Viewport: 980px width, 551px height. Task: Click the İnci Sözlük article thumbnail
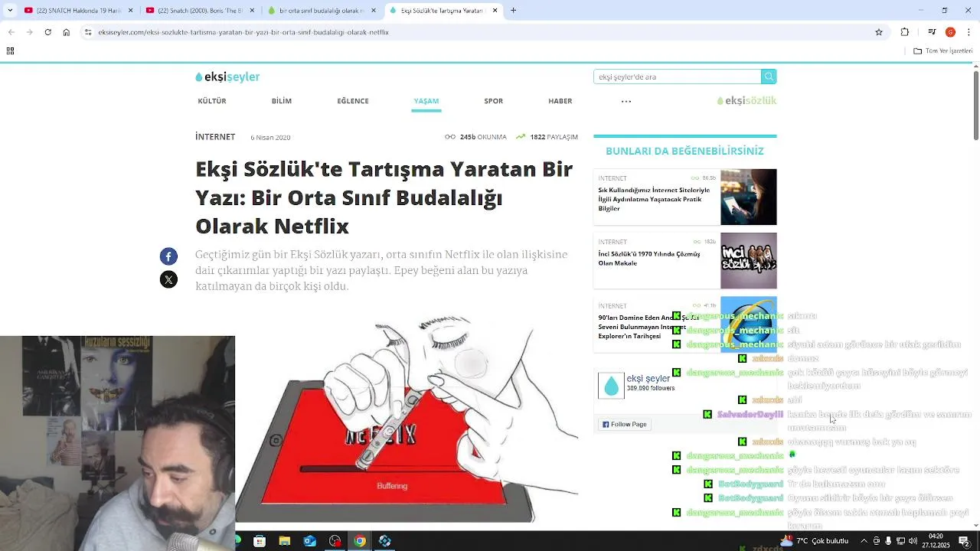coord(749,261)
